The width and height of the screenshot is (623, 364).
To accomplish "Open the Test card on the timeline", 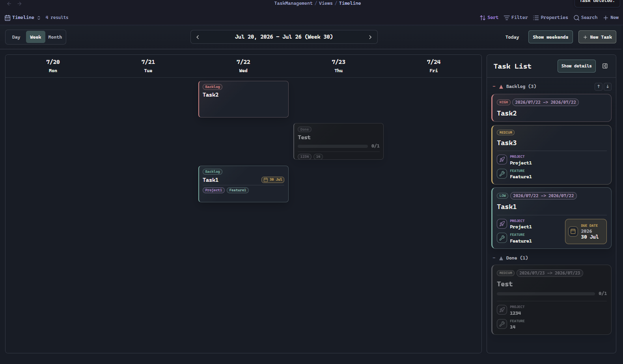I will tap(339, 141).
